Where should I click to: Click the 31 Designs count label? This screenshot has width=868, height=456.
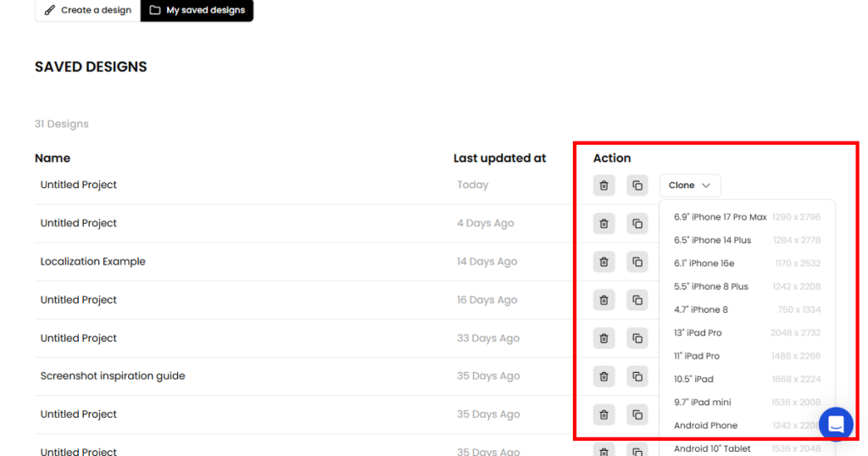click(x=61, y=124)
